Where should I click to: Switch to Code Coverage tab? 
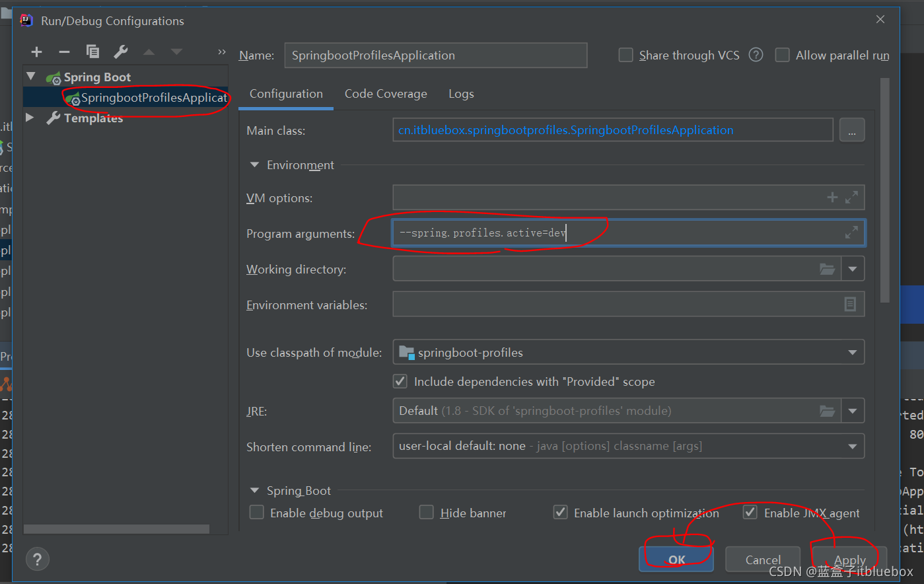click(x=386, y=94)
